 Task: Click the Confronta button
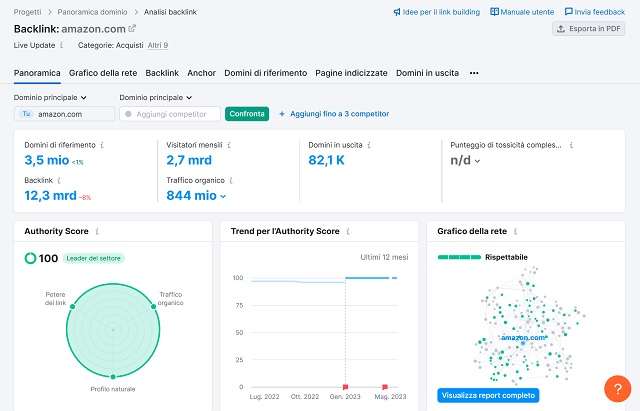[x=247, y=114]
